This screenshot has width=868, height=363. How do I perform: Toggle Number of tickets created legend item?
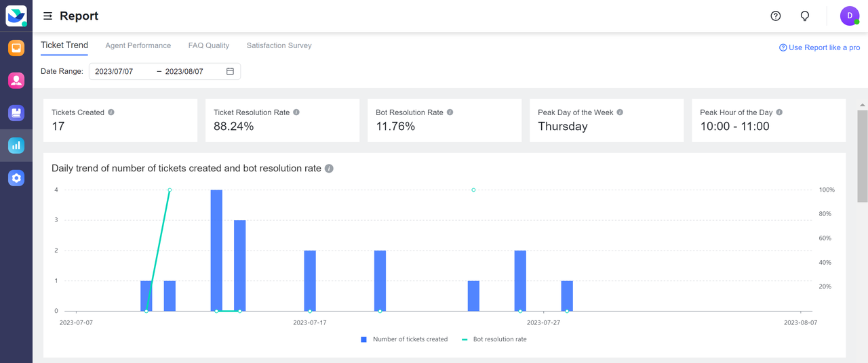404,339
